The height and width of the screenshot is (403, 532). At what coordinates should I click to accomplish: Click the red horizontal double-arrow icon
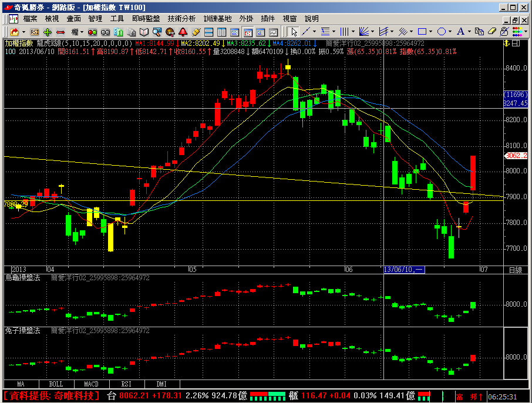[60, 32]
